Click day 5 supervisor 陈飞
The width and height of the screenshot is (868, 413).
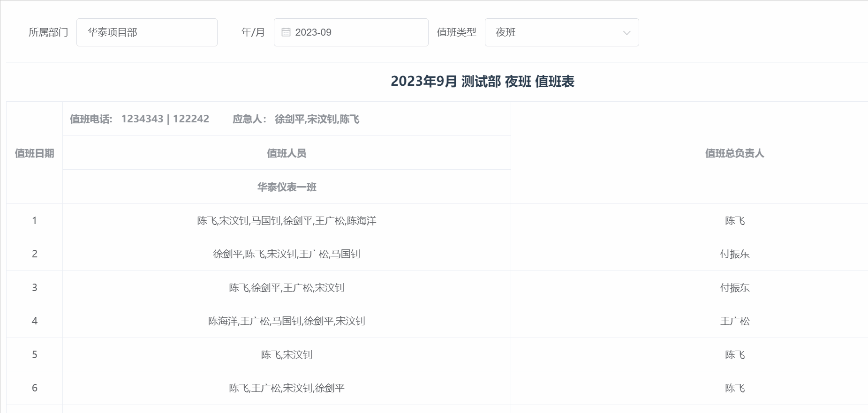pos(735,355)
